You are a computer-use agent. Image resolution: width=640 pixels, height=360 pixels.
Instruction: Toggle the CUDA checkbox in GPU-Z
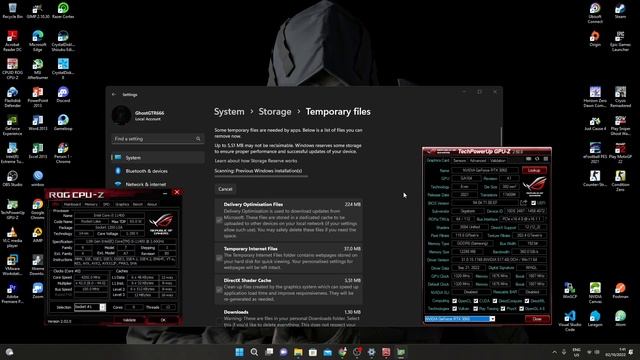(476, 301)
